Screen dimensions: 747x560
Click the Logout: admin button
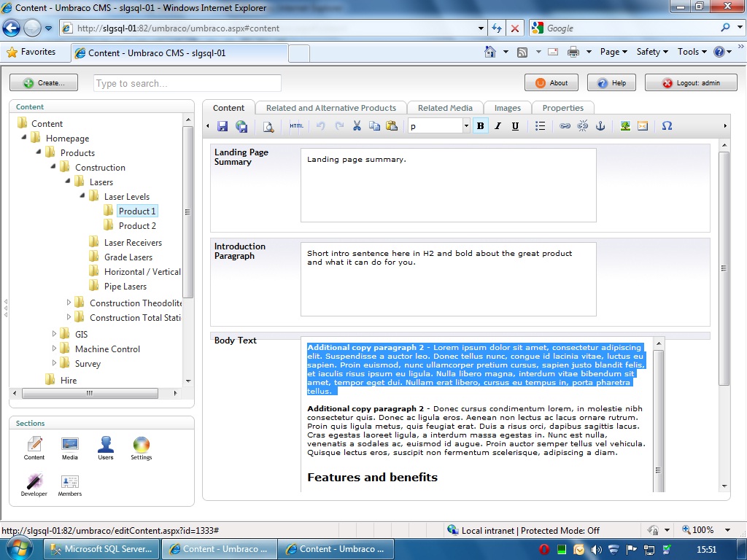[691, 83]
